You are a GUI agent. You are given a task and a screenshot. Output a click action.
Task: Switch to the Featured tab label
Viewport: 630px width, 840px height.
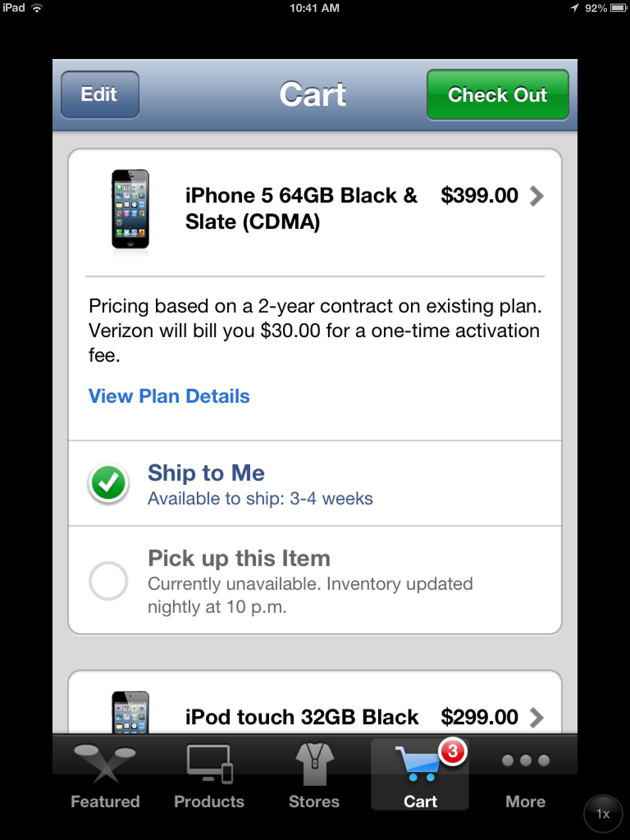pos(105,801)
